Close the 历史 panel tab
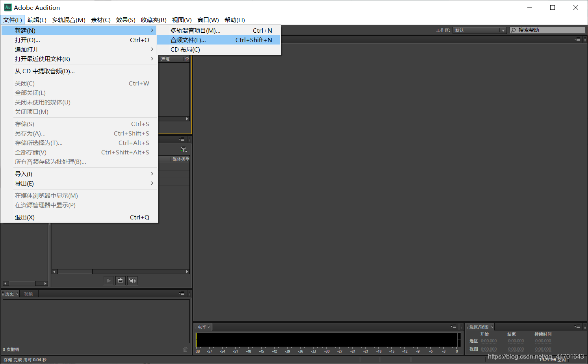 (17, 294)
